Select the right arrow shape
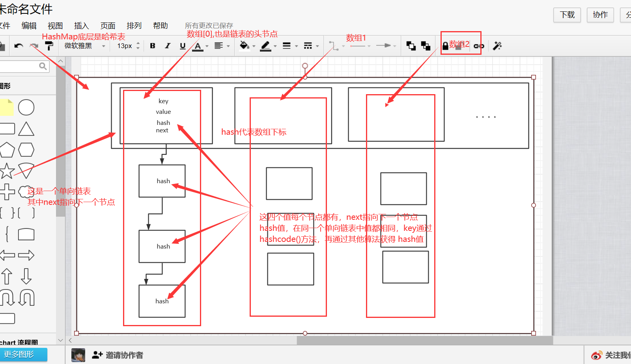Viewport: 631px width, 364px height. pyautogui.click(x=26, y=255)
